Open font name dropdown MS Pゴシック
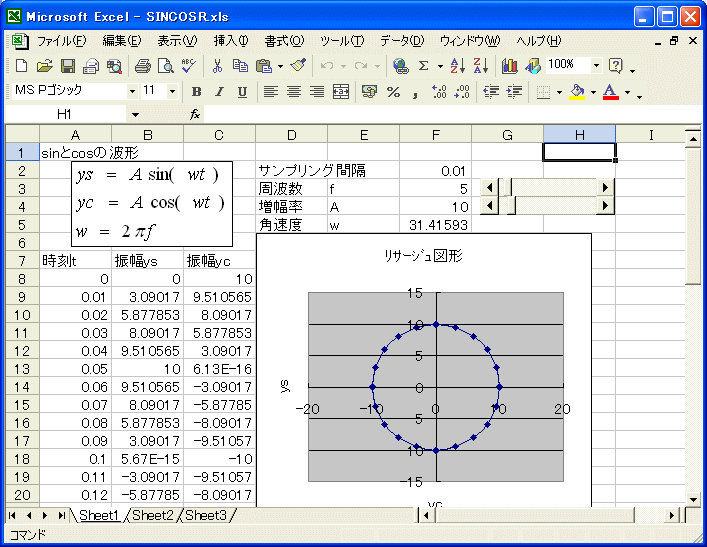Image resolution: width=707 pixels, height=547 pixels. click(132, 92)
